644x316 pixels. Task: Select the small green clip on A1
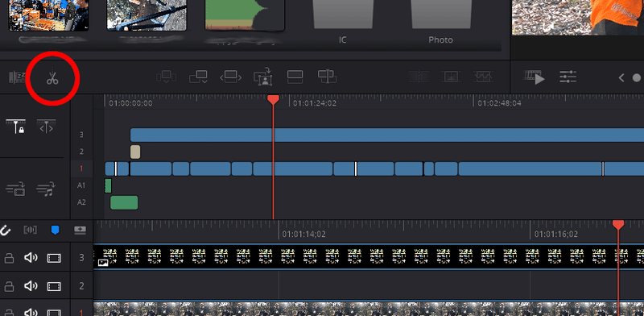pyautogui.click(x=108, y=185)
